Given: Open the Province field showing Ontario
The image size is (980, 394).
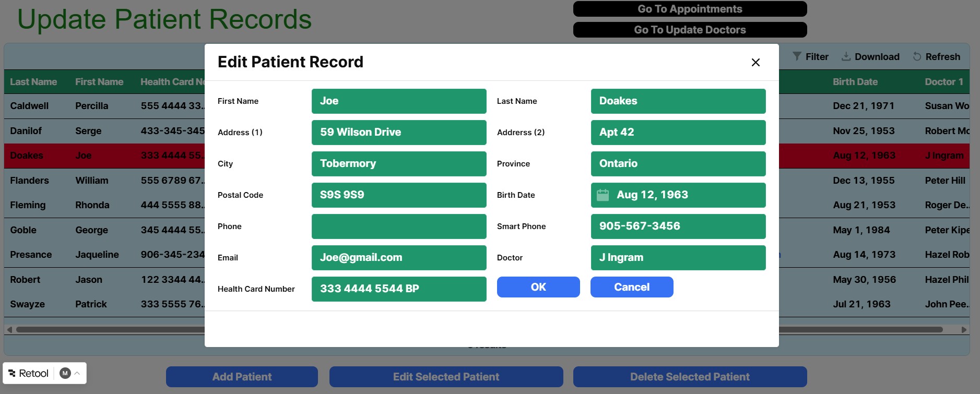Looking at the screenshot, I should point(678,164).
